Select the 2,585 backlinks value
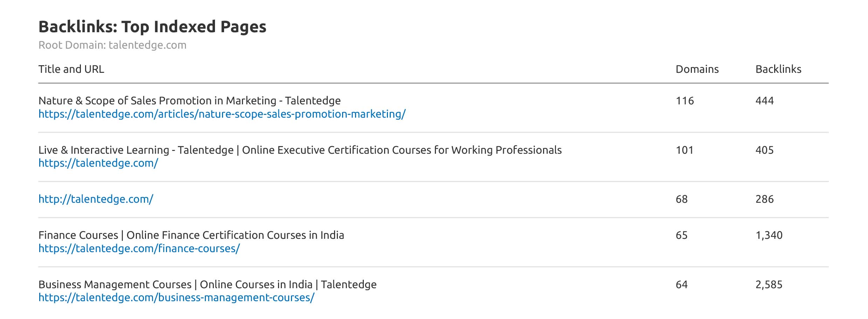This screenshot has width=868, height=319. pyautogui.click(x=769, y=285)
